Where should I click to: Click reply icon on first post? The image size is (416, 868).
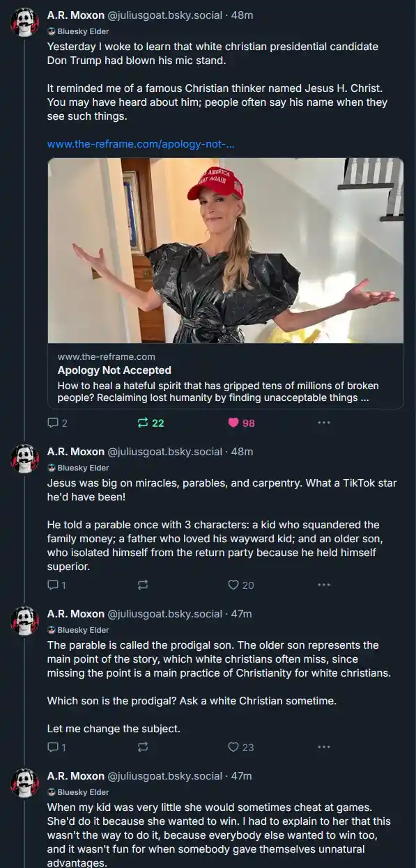point(57,423)
